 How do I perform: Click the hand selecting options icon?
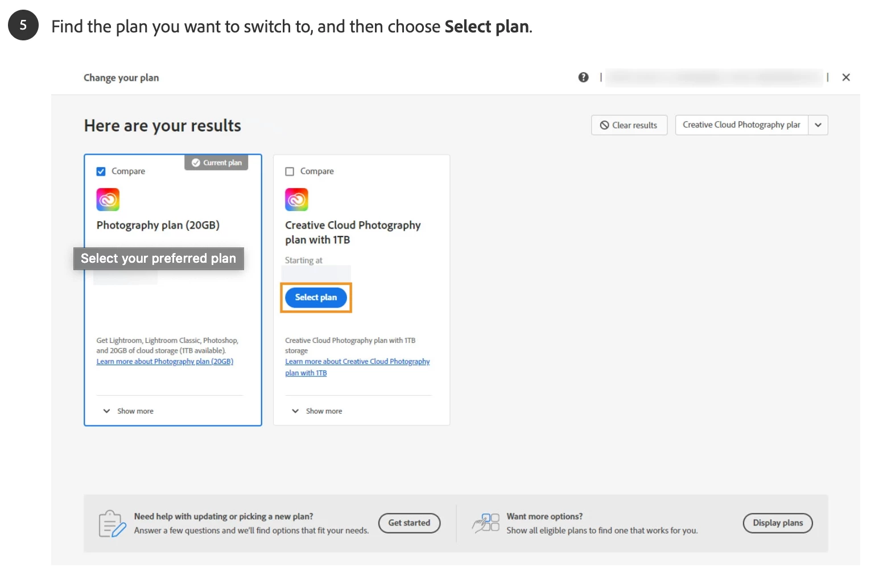tap(485, 523)
